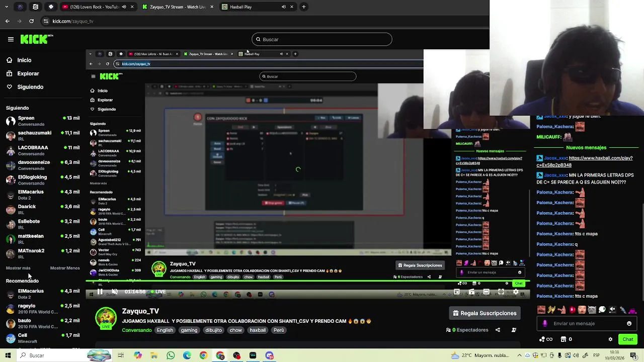Open LACOBRAAA channel
The image size is (644, 362).
point(43,150)
